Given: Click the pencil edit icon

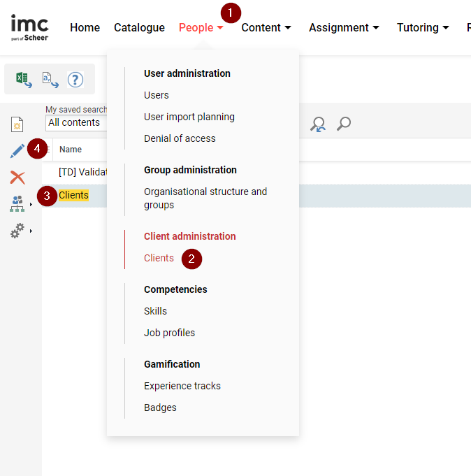Looking at the screenshot, I should tap(17, 150).
